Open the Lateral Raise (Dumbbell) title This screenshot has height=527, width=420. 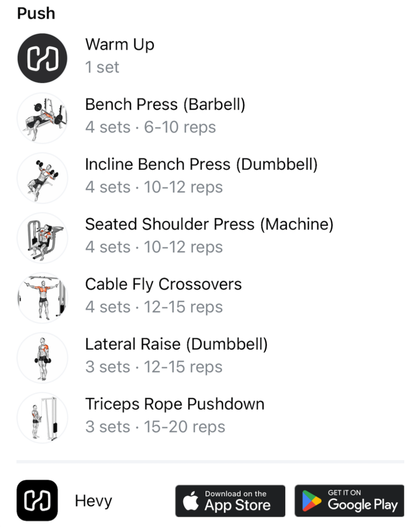click(x=176, y=344)
